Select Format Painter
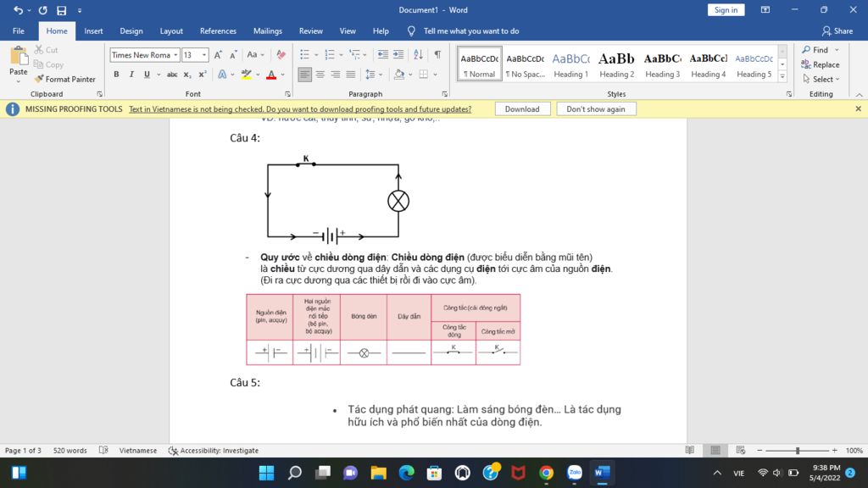 [x=64, y=79]
